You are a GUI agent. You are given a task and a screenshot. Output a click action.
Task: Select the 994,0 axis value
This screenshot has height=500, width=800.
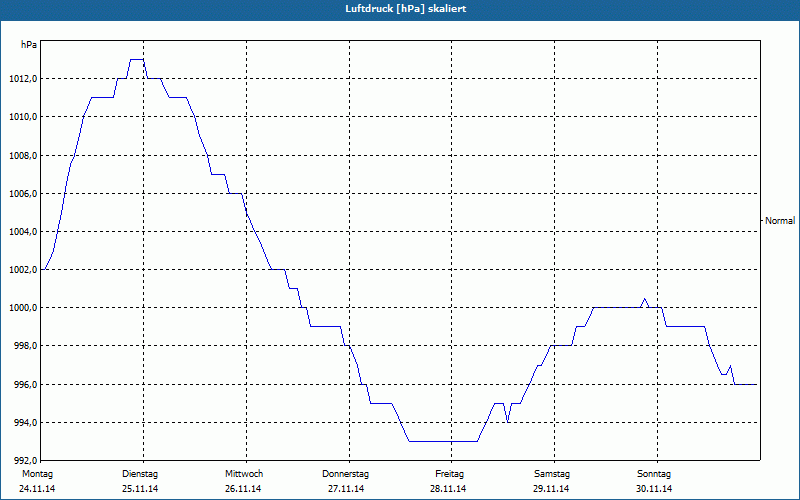click(26, 423)
